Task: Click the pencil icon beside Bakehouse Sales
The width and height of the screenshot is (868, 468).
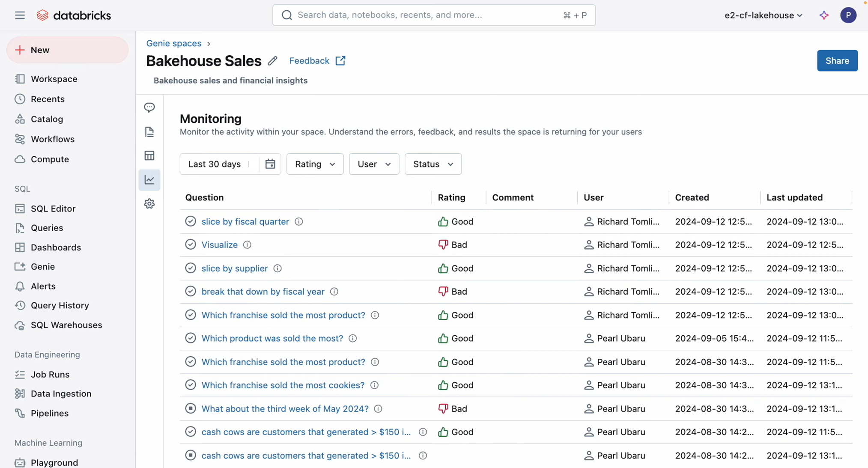Action: coord(272,61)
